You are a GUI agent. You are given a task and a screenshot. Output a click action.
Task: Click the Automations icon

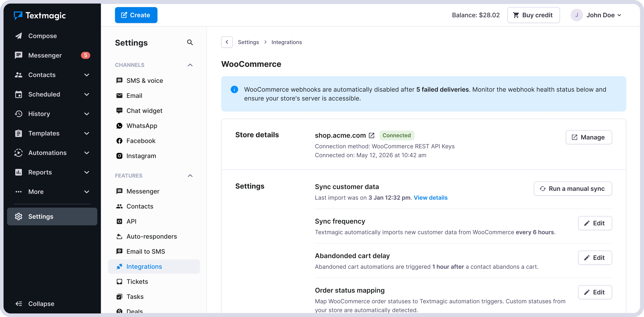19,153
